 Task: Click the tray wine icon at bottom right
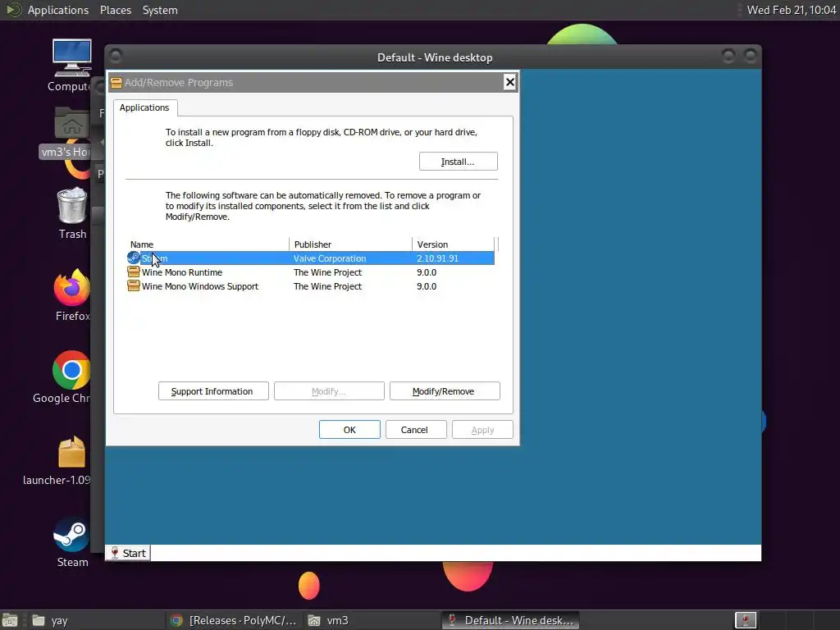[745, 620]
